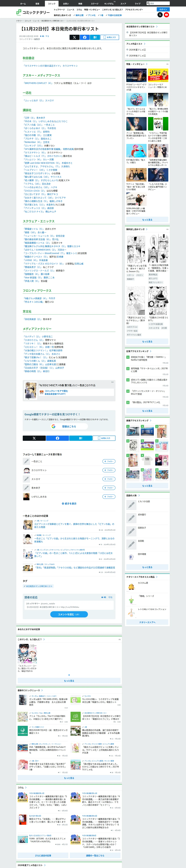Image resolution: width=186 pixels, height=868 pixels.
Task: Click さらに過去の記事 button
Action: (x=43, y=856)
